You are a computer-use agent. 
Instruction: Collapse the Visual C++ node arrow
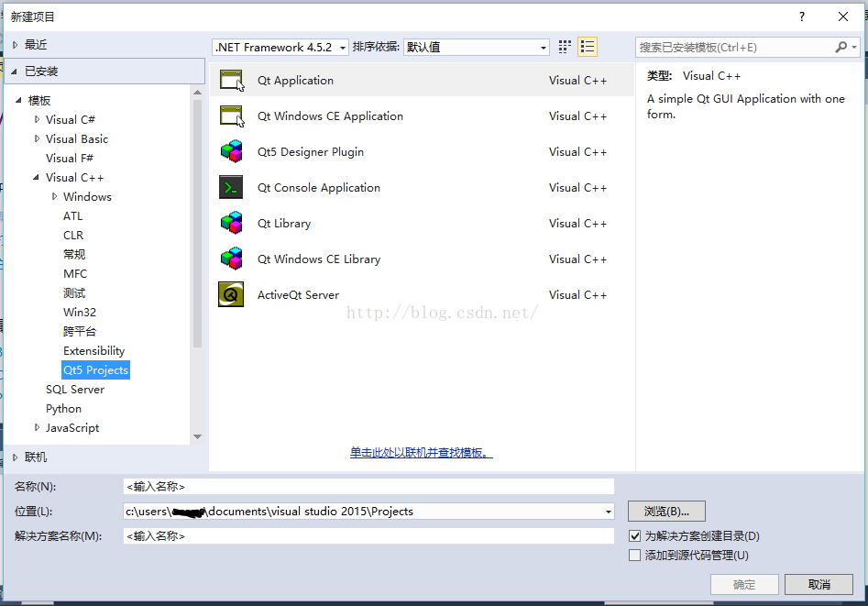36,177
